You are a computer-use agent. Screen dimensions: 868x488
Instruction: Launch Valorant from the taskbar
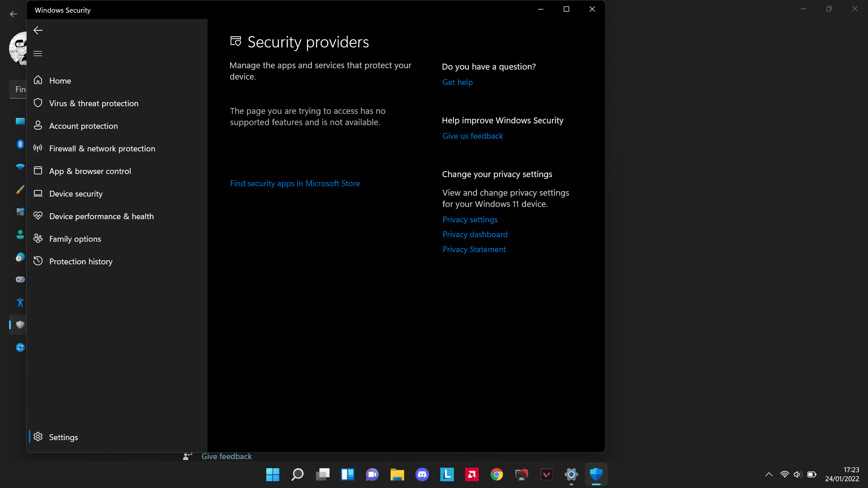pos(546,474)
